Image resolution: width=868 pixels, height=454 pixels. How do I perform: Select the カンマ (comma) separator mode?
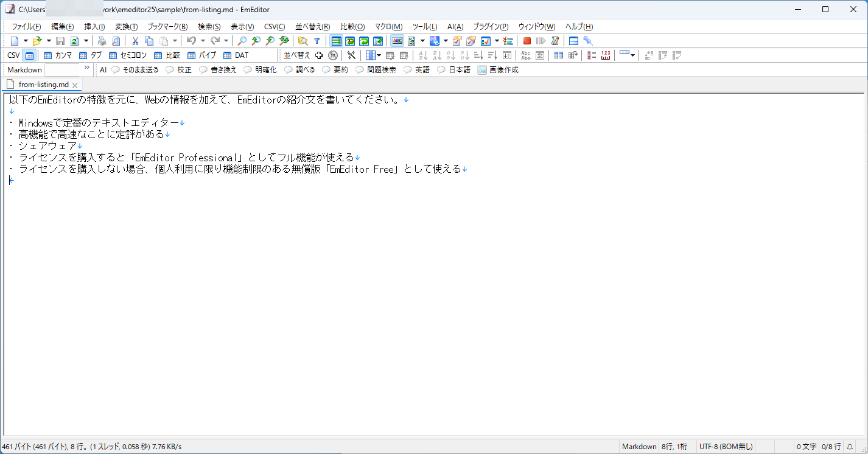click(58, 55)
